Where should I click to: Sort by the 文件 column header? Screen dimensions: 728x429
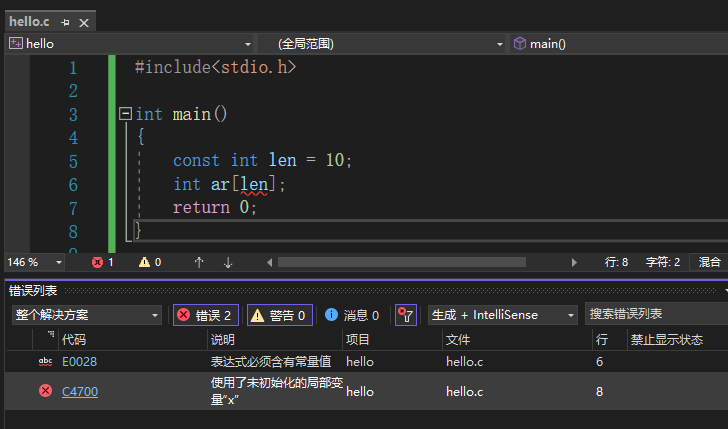(x=517, y=339)
